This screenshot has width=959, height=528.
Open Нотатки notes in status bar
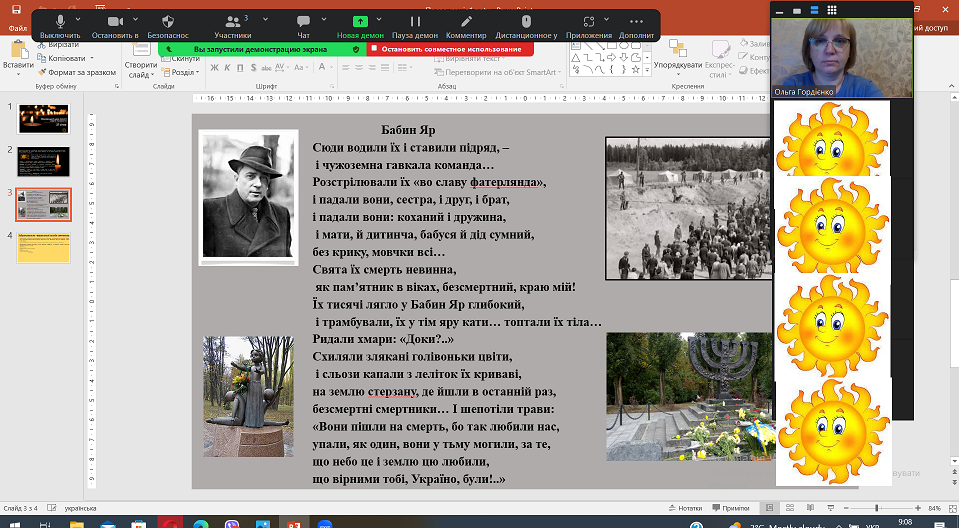coord(685,508)
